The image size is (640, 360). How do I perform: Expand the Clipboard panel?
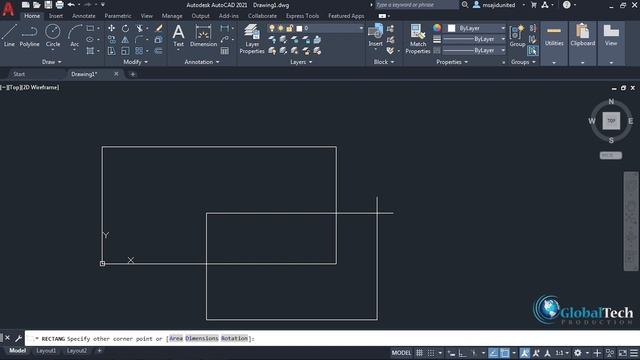tap(582, 62)
